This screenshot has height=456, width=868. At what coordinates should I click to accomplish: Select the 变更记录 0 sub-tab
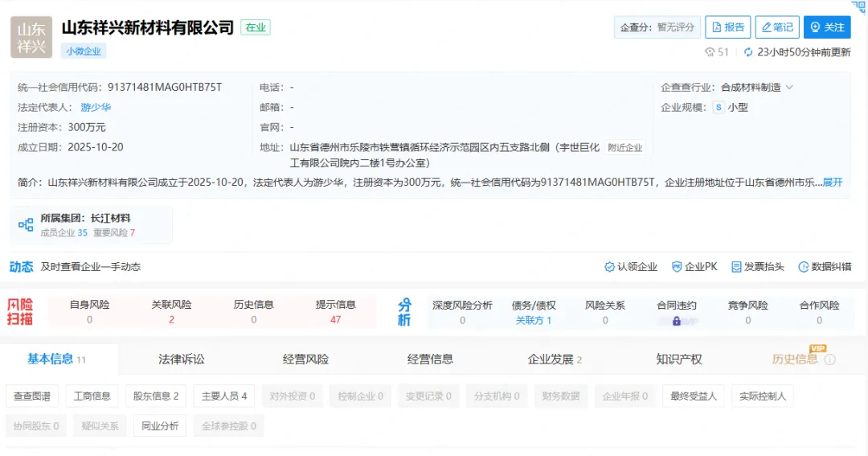coord(428,396)
